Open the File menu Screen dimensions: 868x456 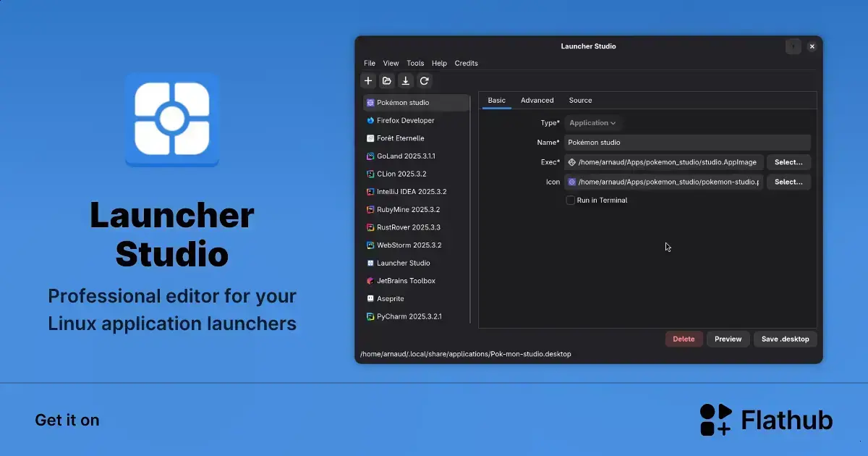(370, 64)
